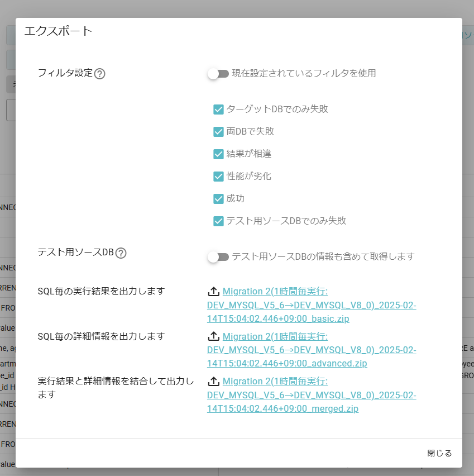Click the エクスポート dialog title
The height and width of the screenshot is (476, 474).
tap(58, 31)
